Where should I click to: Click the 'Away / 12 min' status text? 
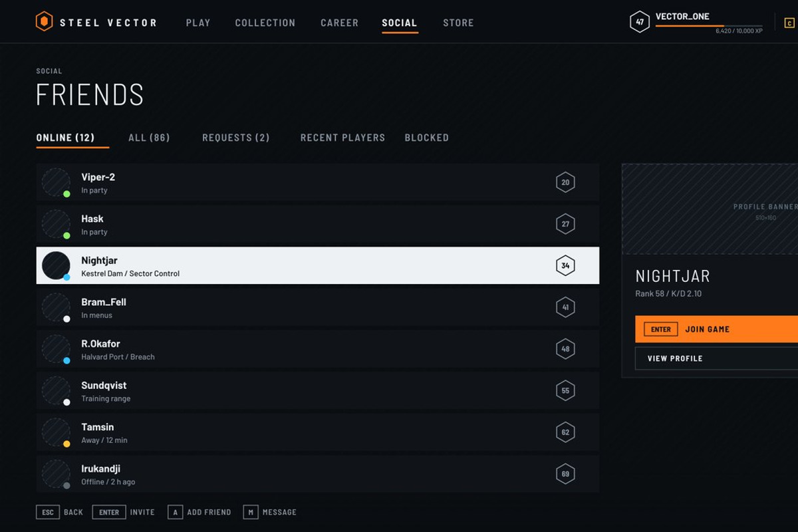pyautogui.click(x=104, y=440)
